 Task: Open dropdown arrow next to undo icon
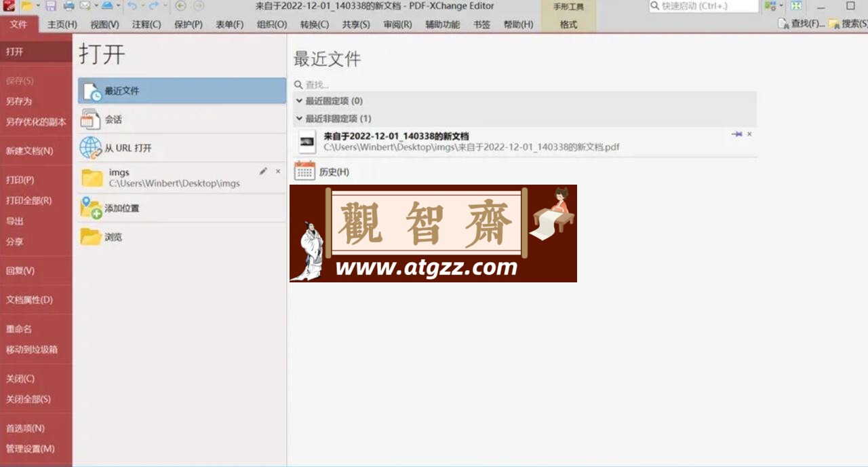142,5
